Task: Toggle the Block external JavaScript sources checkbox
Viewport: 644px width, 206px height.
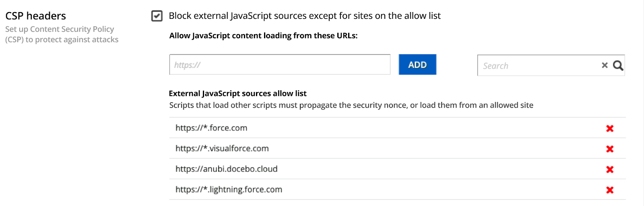Action: pos(157,16)
